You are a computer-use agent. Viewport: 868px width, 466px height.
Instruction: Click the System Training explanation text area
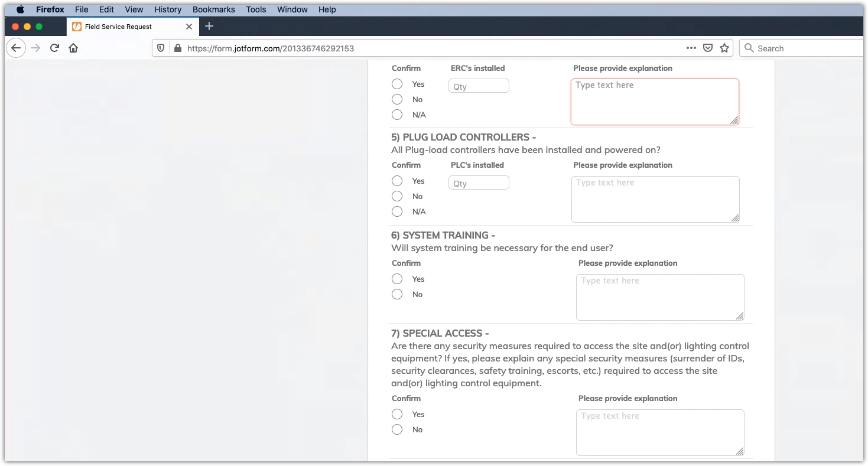pos(660,297)
